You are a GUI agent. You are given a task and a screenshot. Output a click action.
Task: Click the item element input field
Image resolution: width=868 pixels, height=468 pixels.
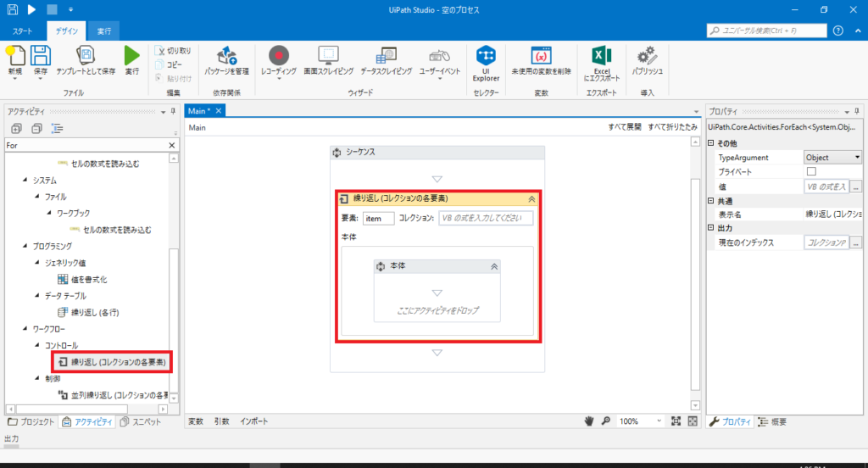tap(379, 218)
